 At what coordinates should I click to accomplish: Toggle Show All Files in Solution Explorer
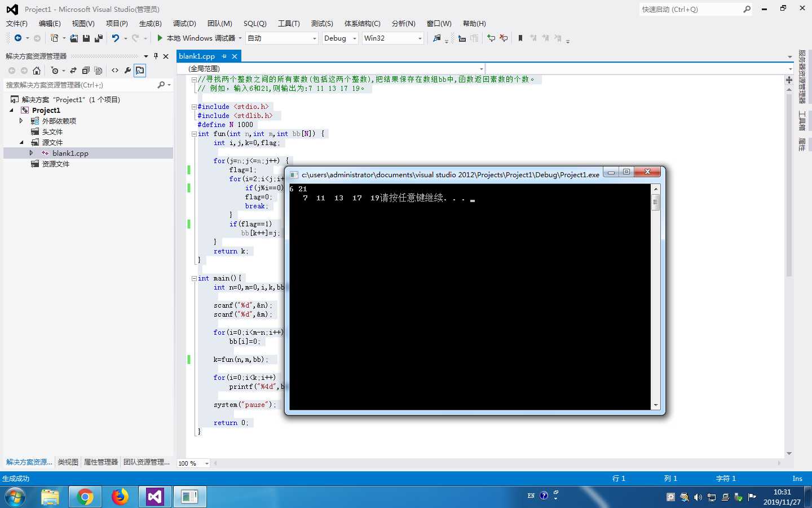click(98, 71)
